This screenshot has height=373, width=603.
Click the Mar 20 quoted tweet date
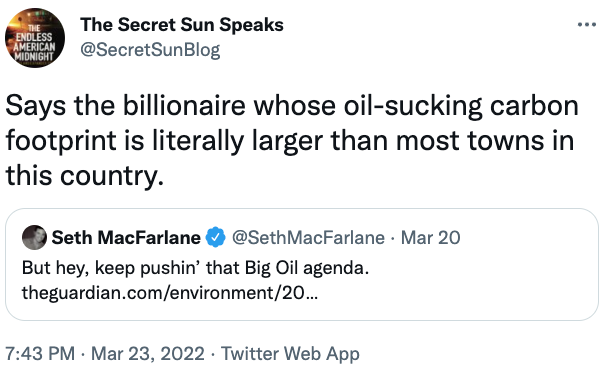tap(430, 238)
